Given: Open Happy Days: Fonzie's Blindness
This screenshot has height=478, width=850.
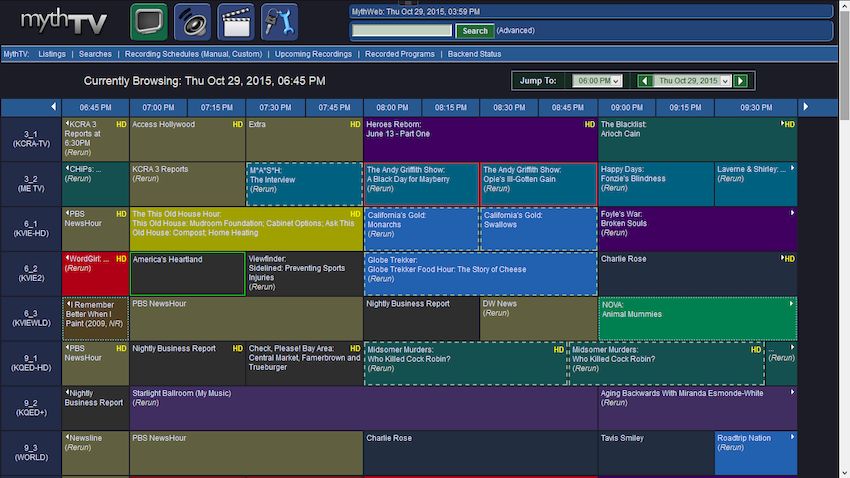Looking at the screenshot, I should (x=656, y=184).
